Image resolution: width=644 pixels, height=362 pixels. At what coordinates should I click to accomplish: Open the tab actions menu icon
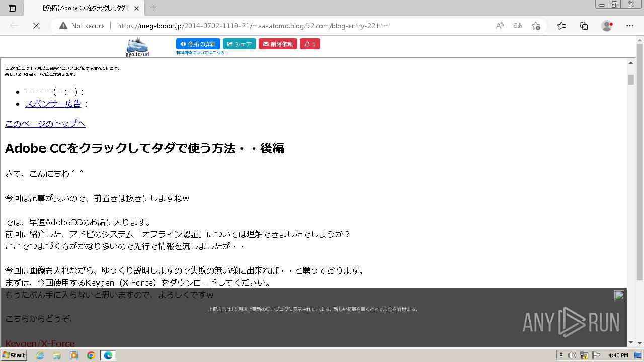coord(12,8)
